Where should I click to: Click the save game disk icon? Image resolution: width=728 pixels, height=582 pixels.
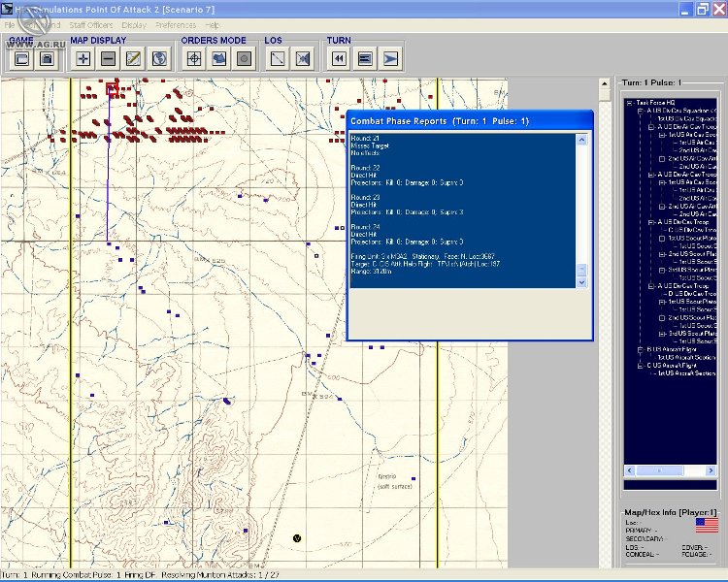pyautogui.click(x=47, y=58)
